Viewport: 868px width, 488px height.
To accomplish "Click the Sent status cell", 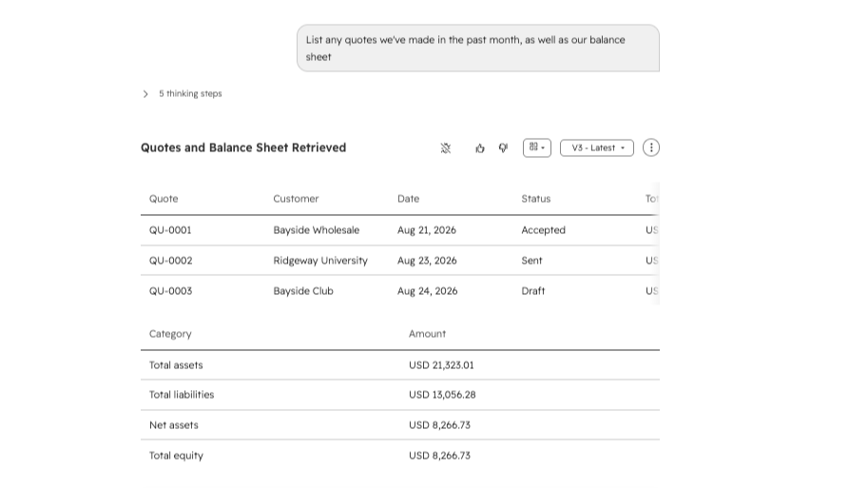I will coord(532,261).
